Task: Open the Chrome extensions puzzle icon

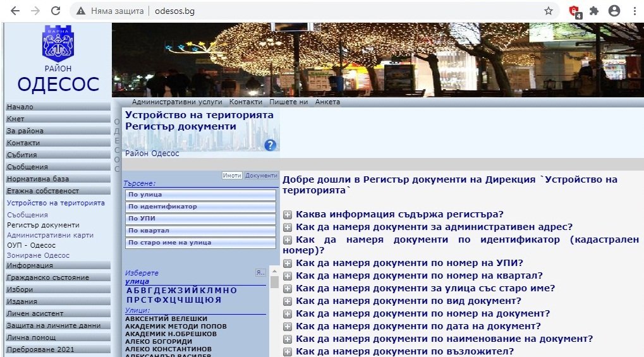Action: (593, 11)
